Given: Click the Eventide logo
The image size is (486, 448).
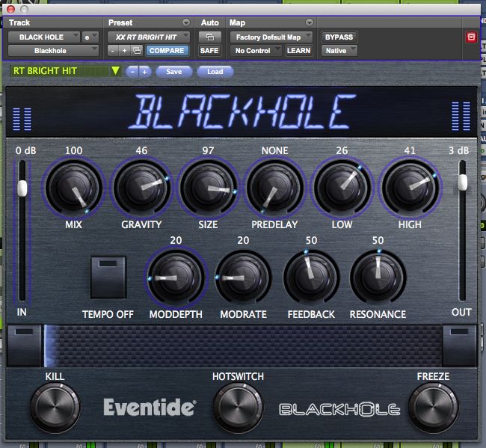Looking at the screenshot, I should pyautogui.click(x=150, y=407).
